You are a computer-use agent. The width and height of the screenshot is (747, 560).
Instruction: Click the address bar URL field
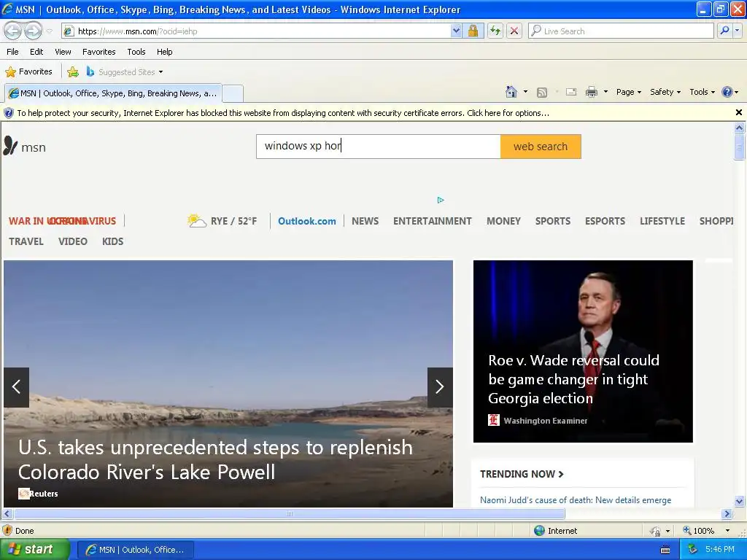[262, 31]
